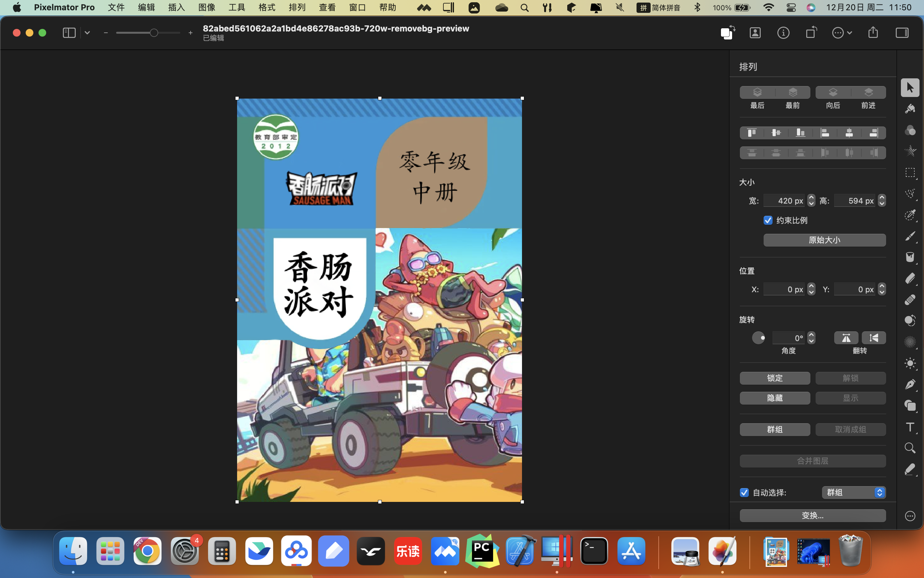Select the Color Selection eyedropper tool

[x=910, y=215]
